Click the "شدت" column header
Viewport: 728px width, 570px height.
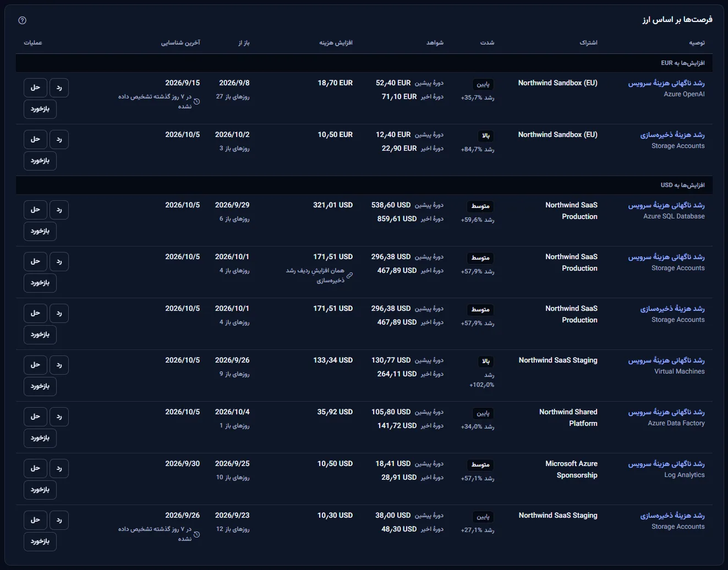point(488,43)
